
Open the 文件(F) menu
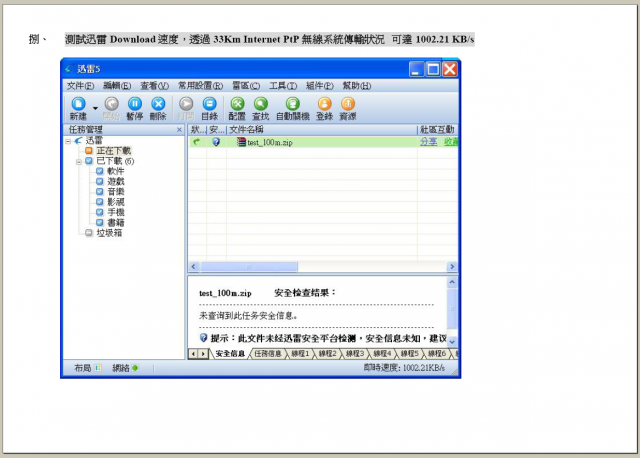tap(80, 86)
